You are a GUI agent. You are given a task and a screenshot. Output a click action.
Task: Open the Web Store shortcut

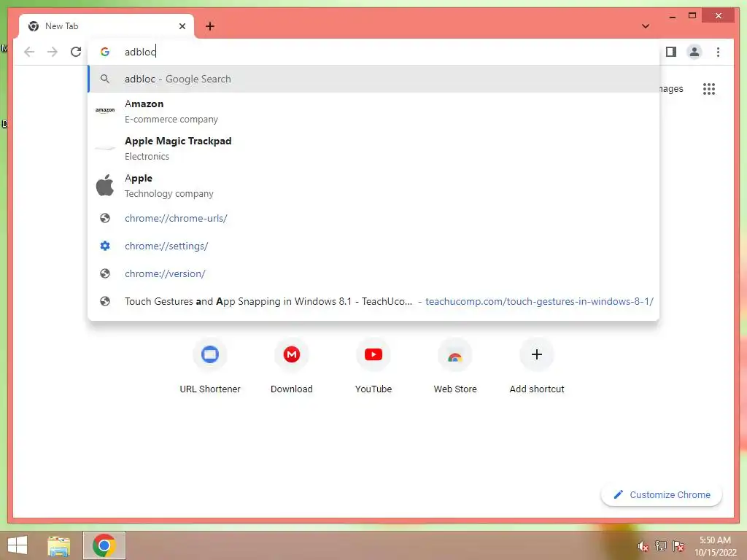point(455,366)
